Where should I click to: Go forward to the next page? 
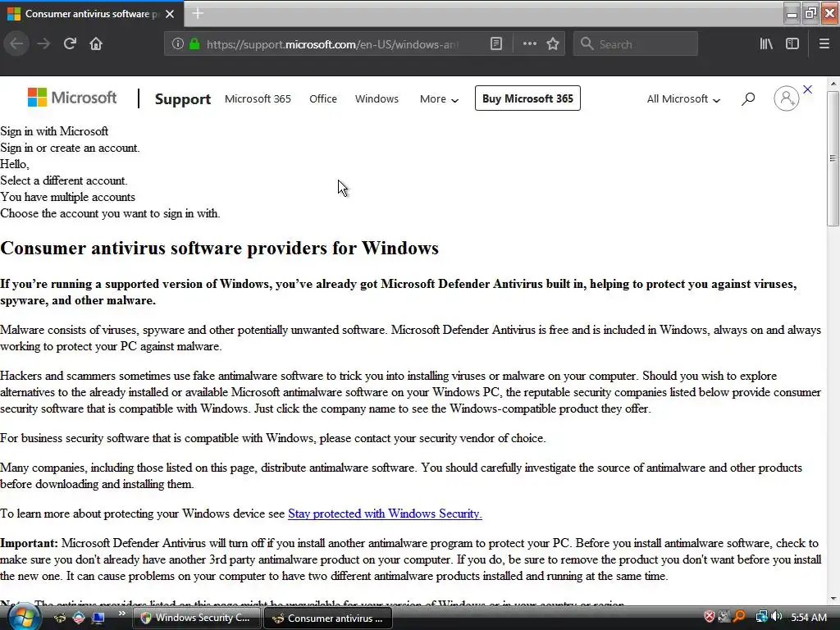pyautogui.click(x=43, y=44)
